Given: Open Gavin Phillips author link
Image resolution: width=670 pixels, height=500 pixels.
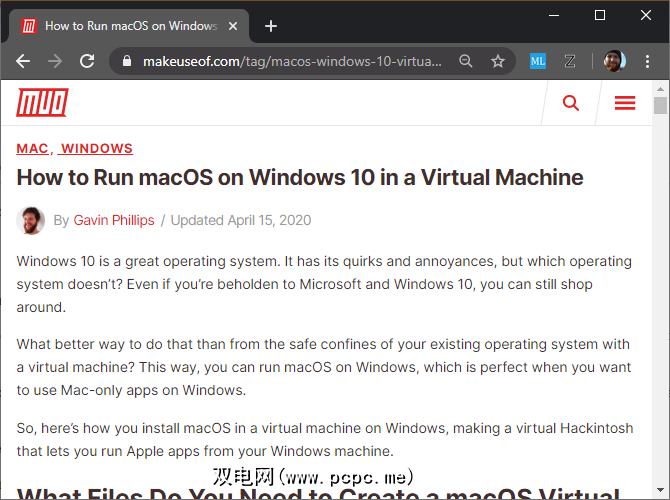Looking at the screenshot, I should 114,220.
